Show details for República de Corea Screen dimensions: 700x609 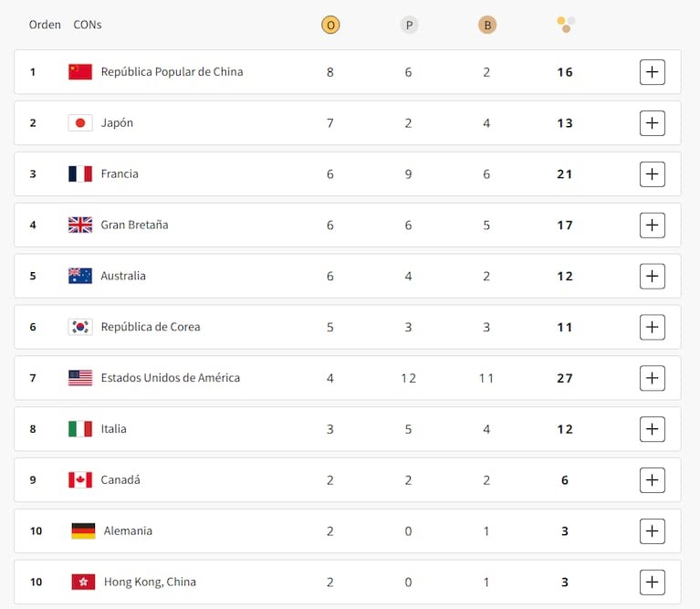(652, 327)
